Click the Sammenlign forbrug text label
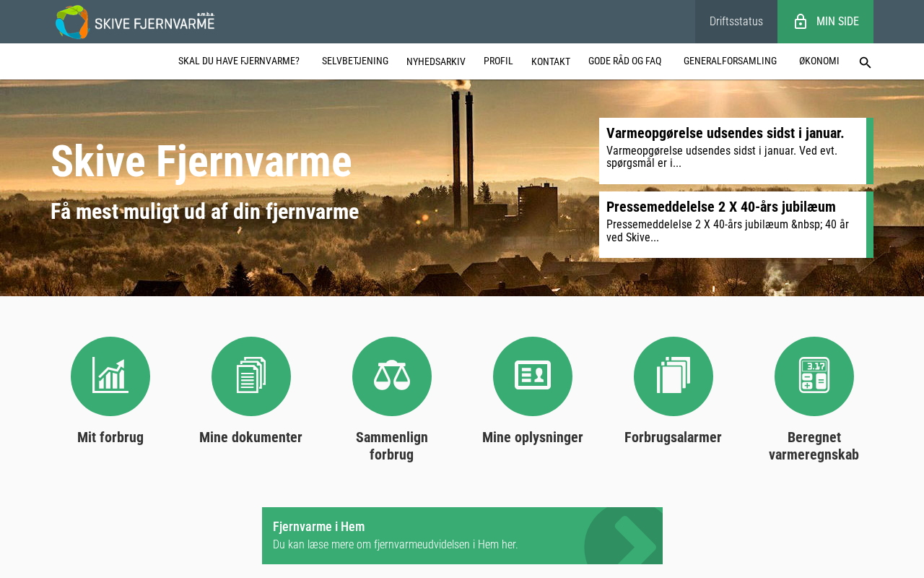The image size is (924, 578). coord(392,446)
